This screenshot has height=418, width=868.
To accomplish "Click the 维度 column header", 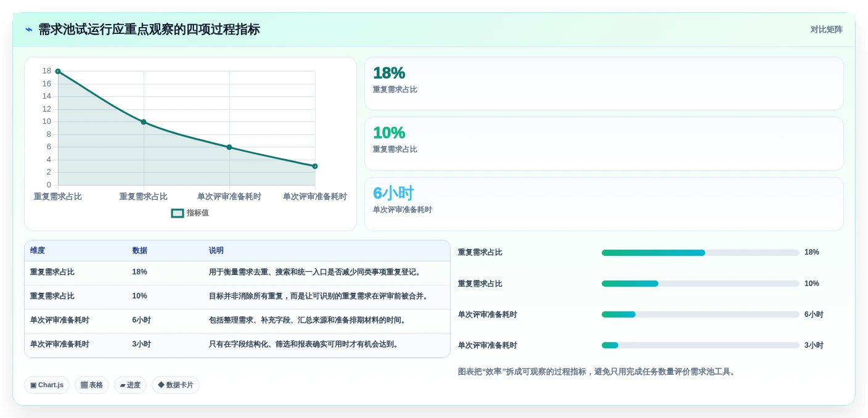I will tap(38, 251).
